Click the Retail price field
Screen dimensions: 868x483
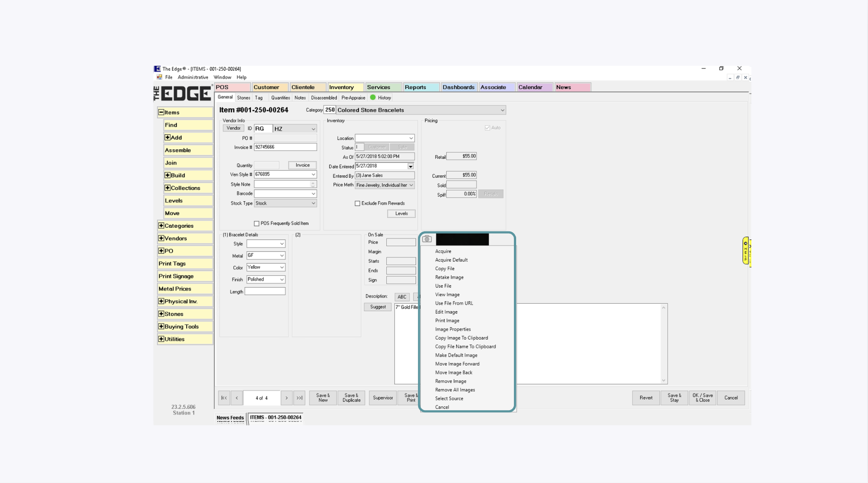[461, 156]
